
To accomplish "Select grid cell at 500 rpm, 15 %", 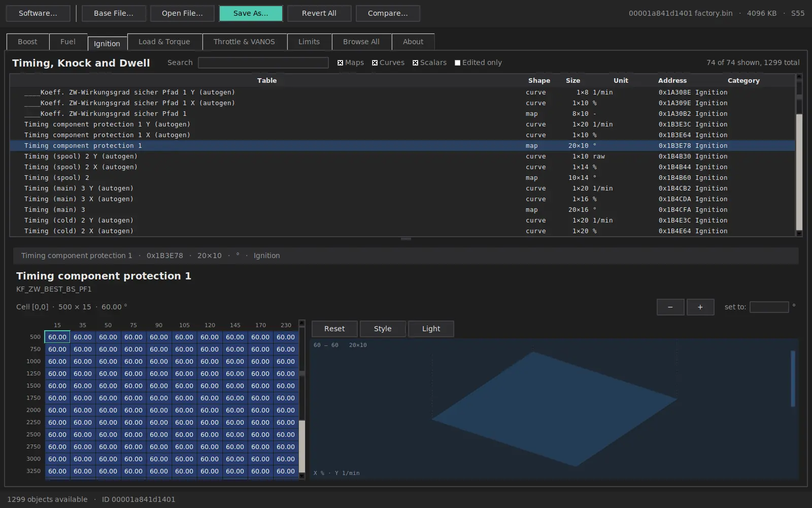I will click(x=57, y=337).
